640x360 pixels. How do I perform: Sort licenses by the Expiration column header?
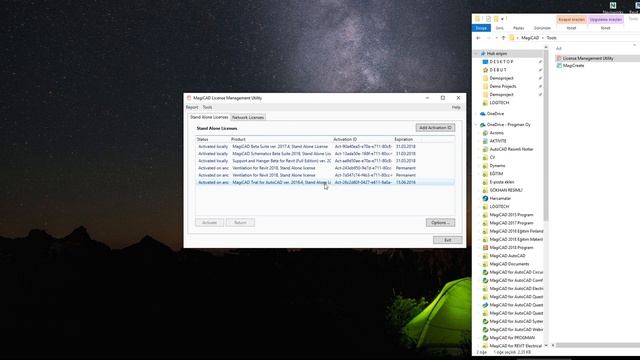point(407,140)
